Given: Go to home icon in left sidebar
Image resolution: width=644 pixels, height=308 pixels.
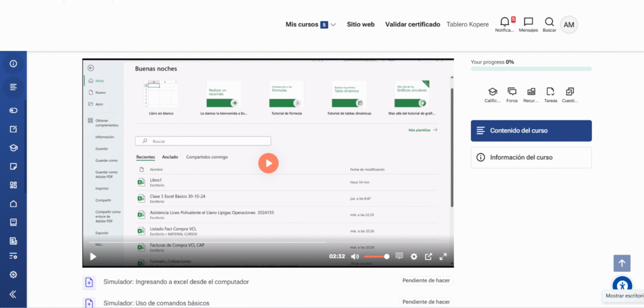Looking at the screenshot, I should 14,203.
